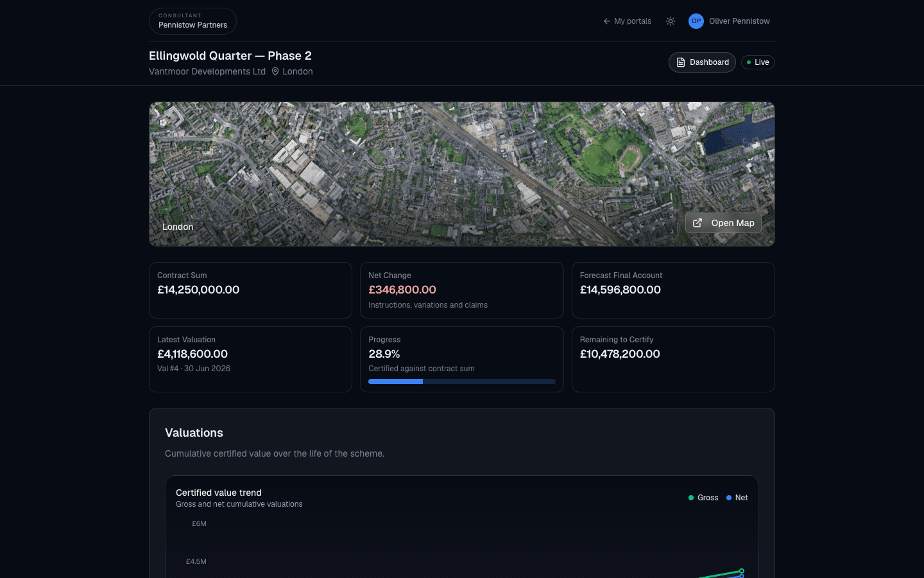924x578 pixels.
Task: Open the Pennistow Partners consultant switcher
Action: [x=193, y=21]
